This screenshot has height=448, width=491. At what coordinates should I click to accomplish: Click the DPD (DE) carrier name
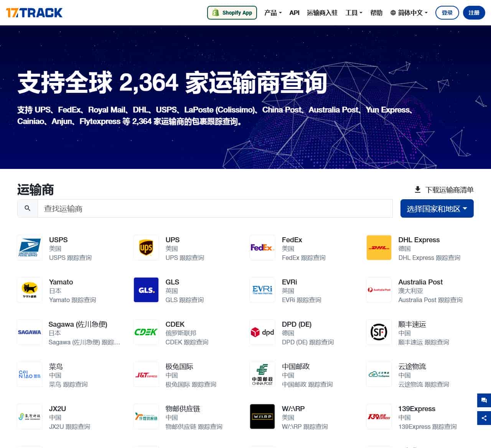coord(297,324)
